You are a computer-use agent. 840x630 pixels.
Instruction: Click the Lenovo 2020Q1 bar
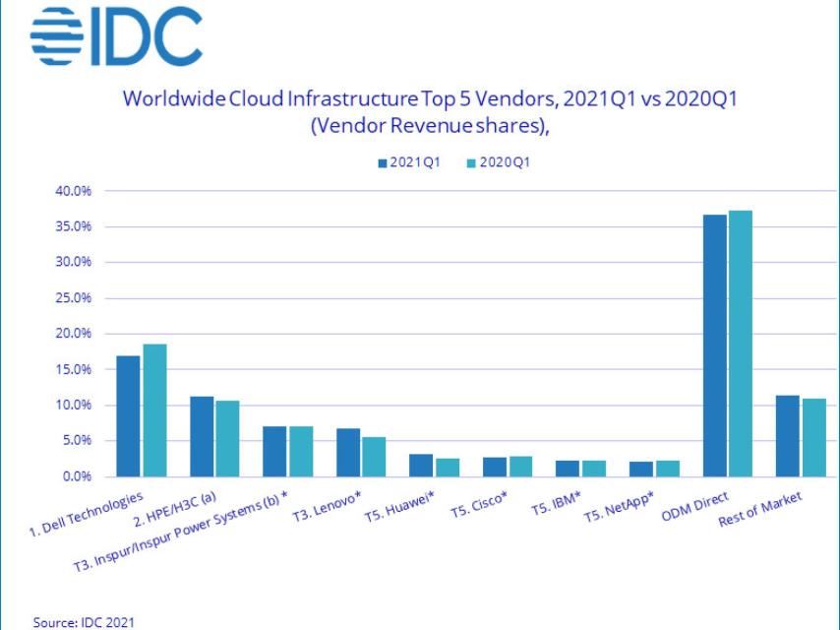(x=374, y=457)
